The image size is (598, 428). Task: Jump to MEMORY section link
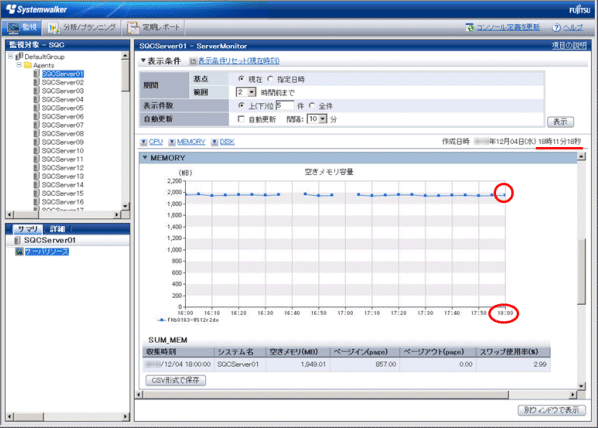(x=191, y=142)
